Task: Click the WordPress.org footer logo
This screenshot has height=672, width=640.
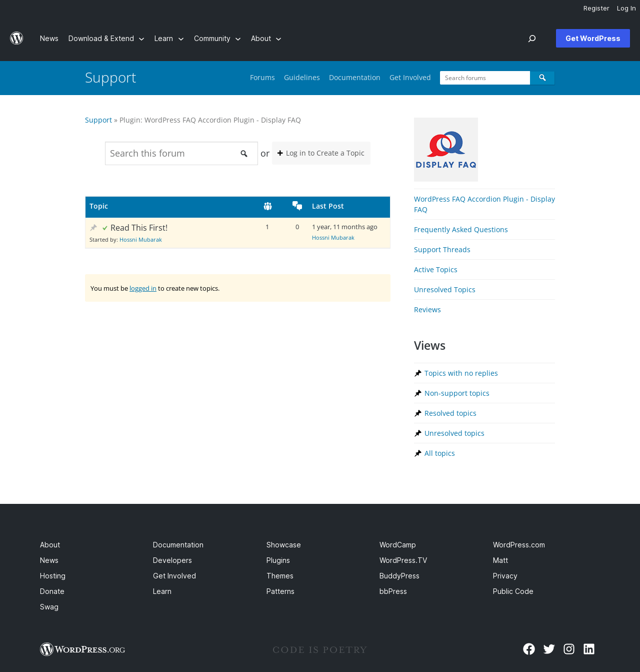Action: point(82,649)
